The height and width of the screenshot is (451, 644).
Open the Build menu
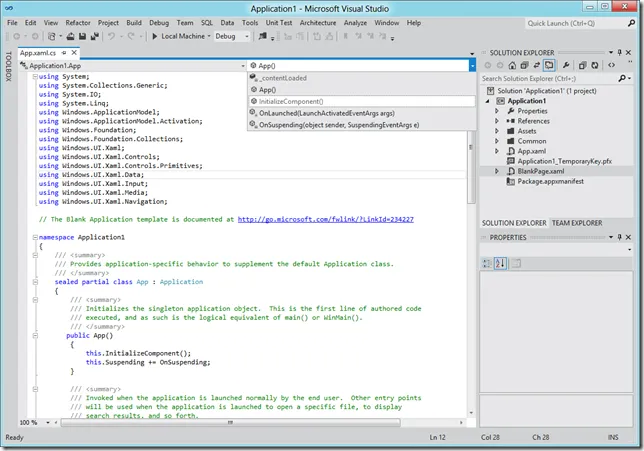click(134, 21)
